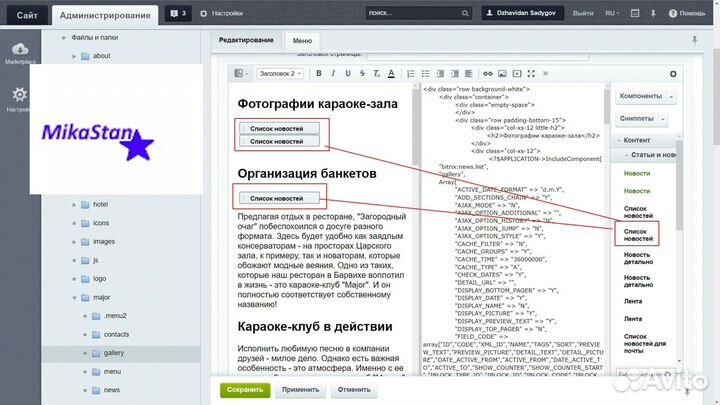Select the contacts folder
Image resolution: width=720 pixels, height=405 pixels.
point(116,335)
